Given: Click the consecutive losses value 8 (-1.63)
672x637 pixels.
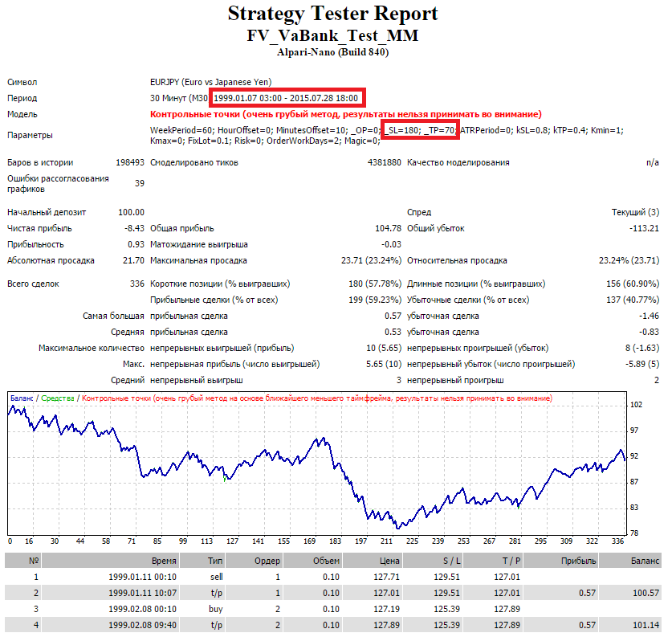Looking at the screenshot, I should coord(642,348).
